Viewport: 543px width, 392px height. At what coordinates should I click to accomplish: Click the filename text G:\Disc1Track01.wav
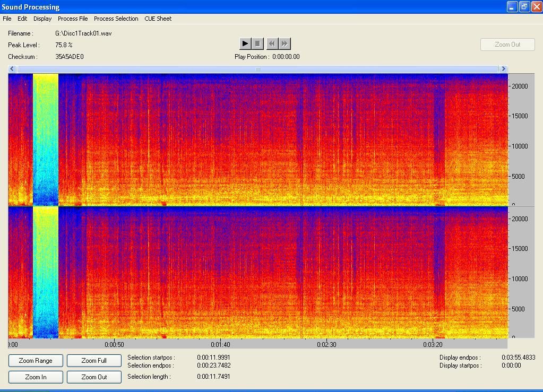click(x=83, y=33)
